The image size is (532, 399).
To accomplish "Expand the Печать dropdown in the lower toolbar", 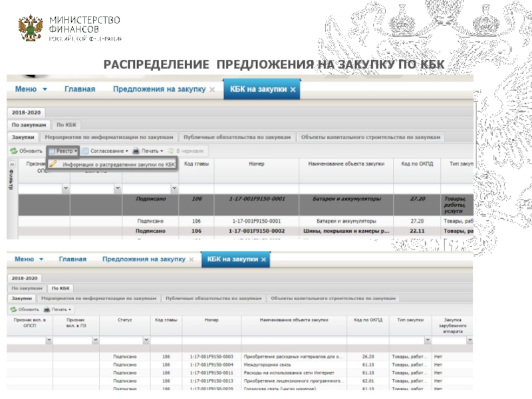I will click(x=70, y=310).
